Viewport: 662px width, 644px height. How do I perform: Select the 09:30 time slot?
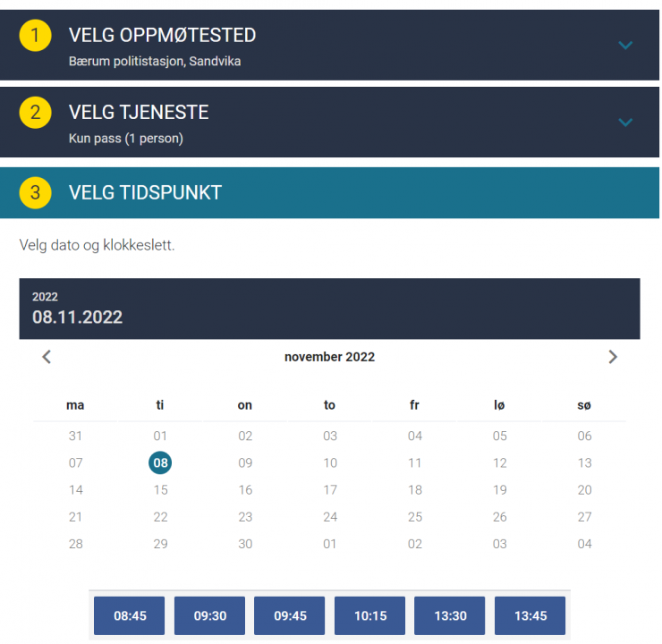pyautogui.click(x=209, y=615)
